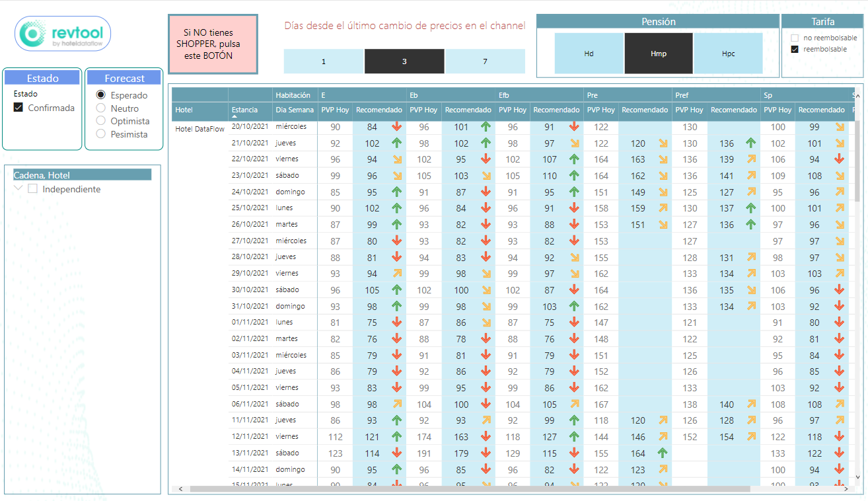
Task: Click the green up arrow for E on 30/10/2021
Action: point(397,290)
